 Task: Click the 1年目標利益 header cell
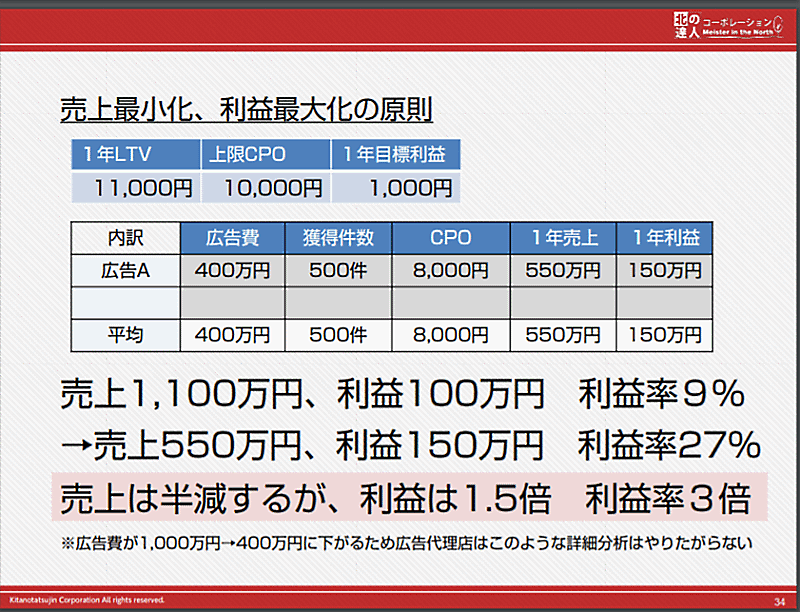click(x=394, y=154)
